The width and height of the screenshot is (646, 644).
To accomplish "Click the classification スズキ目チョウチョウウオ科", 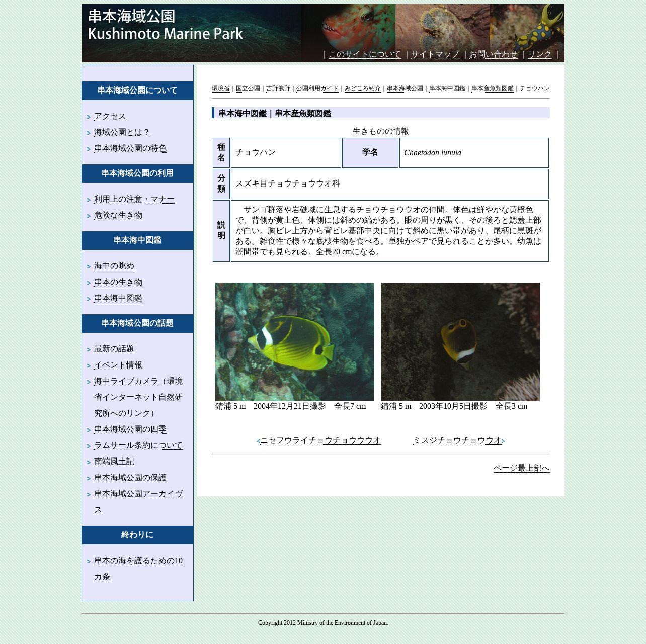I will (288, 183).
